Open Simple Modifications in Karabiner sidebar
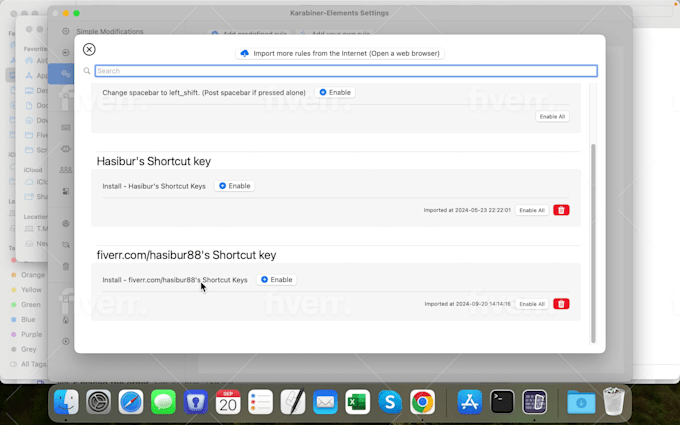This screenshot has width=680, height=425. (x=110, y=31)
